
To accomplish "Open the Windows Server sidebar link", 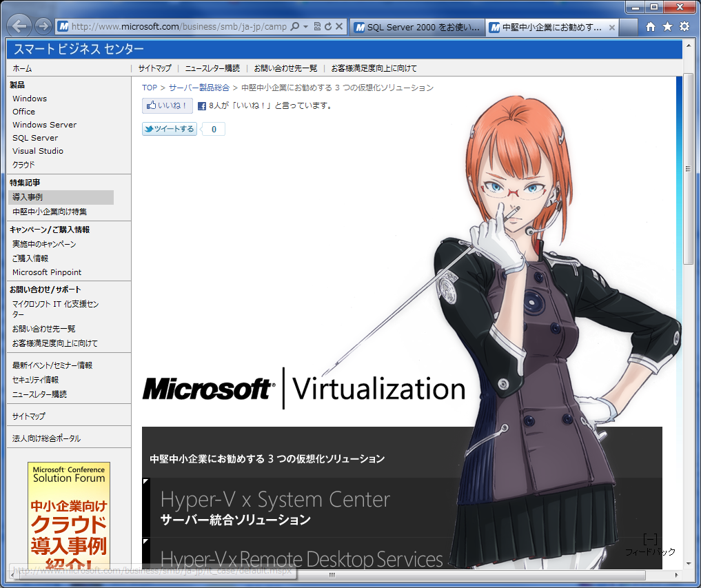I will coord(44,125).
